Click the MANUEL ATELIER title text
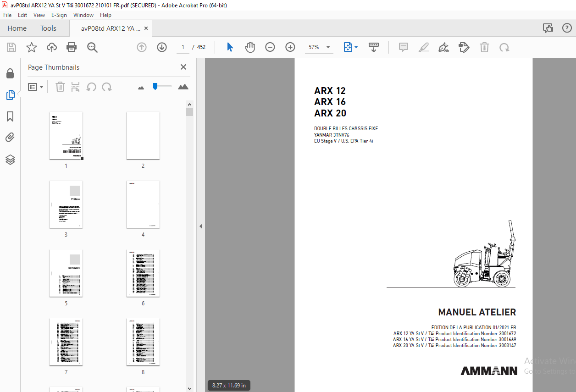 pos(477,312)
